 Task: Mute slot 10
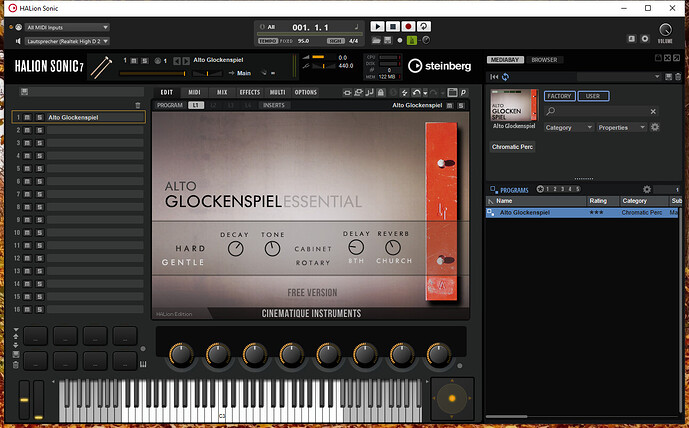point(27,232)
